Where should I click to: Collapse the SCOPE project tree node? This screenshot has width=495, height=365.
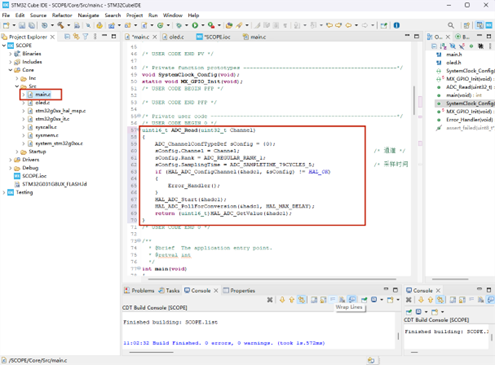[4, 45]
